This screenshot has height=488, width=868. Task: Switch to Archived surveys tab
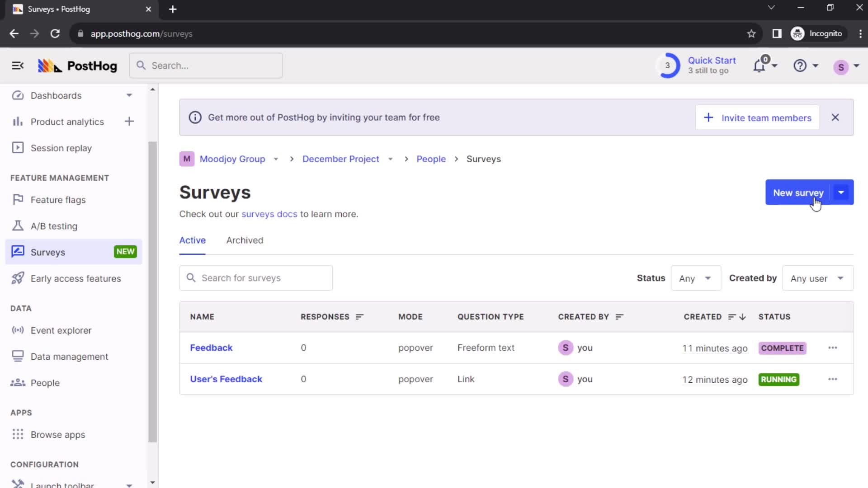tap(245, 240)
